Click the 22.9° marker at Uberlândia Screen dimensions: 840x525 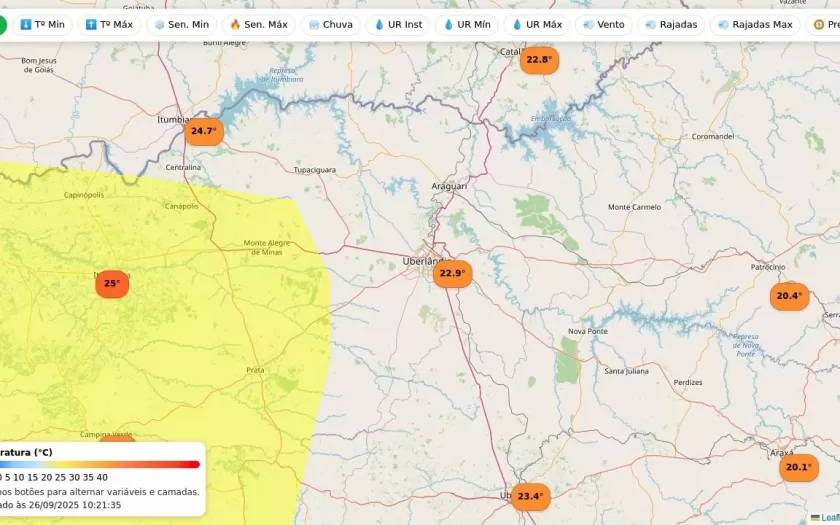pyautogui.click(x=452, y=274)
